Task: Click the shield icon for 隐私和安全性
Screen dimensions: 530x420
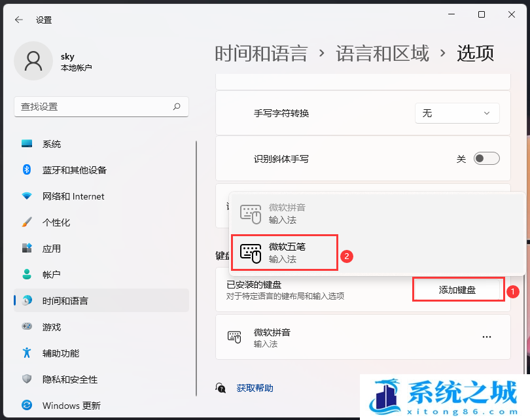Action: 27,379
